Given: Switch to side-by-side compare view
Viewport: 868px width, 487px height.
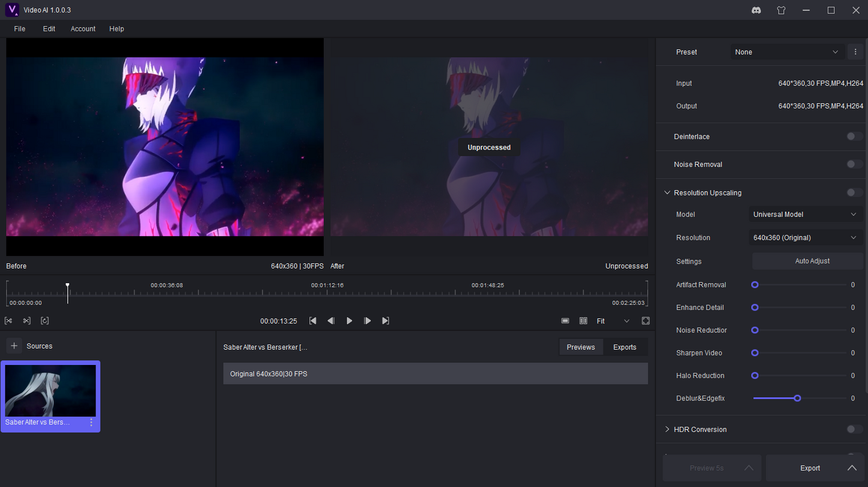Looking at the screenshot, I should [583, 321].
